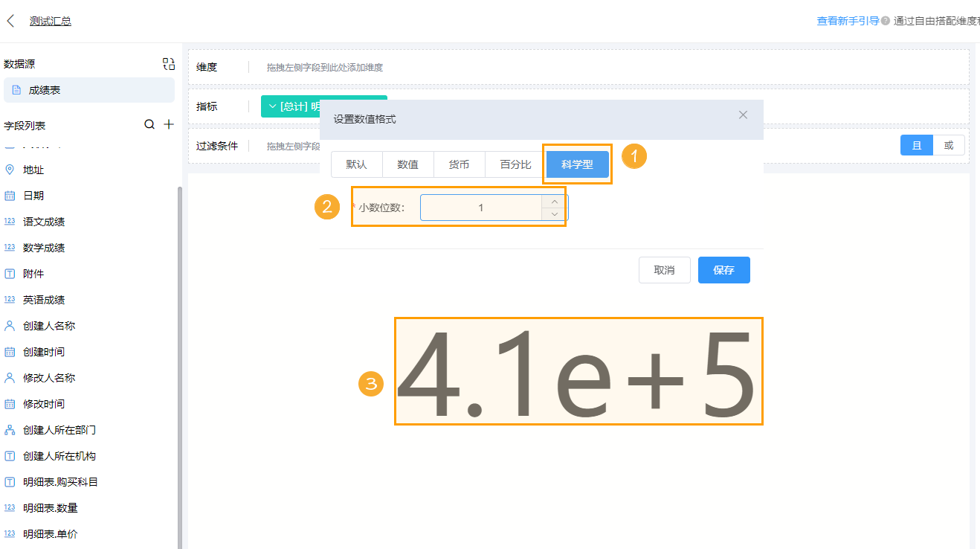Choose the 货币 number format option
The image size is (980, 549).
tap(460, 164)
